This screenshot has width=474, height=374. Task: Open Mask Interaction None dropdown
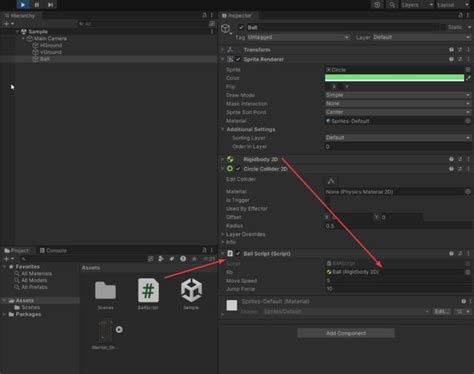pos(398,104)
